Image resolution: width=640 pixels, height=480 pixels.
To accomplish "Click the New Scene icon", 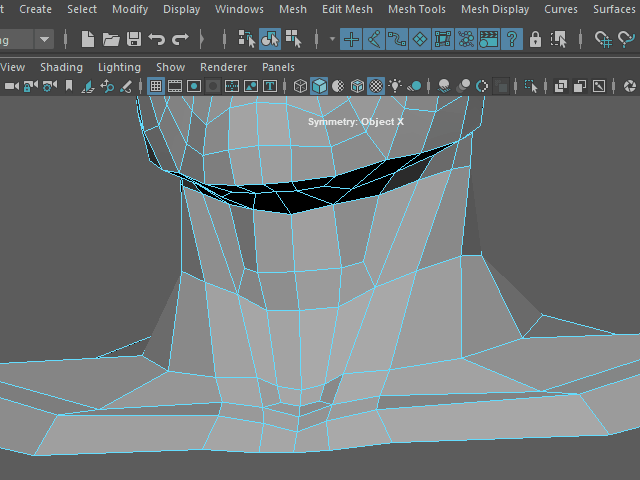I will click(88, 40).
